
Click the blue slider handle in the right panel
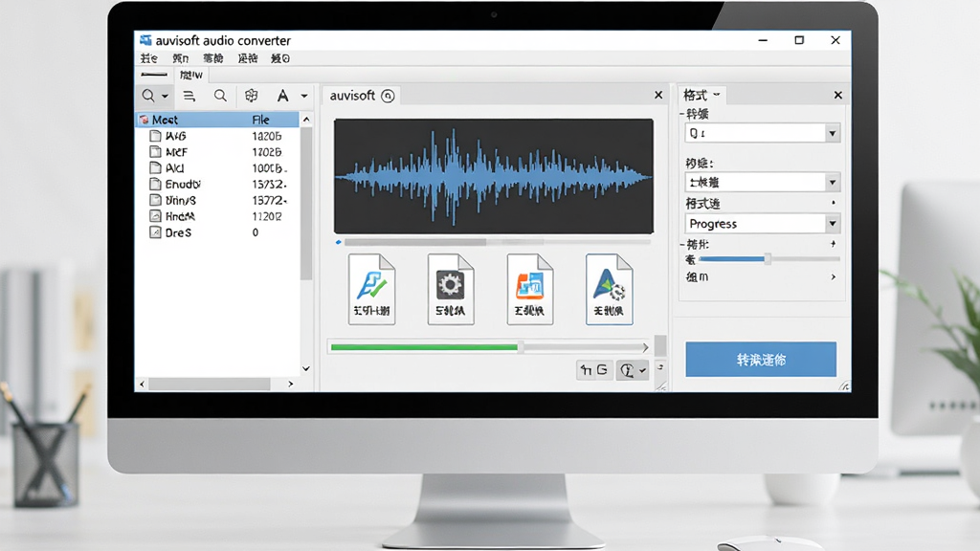pos(768,258)
